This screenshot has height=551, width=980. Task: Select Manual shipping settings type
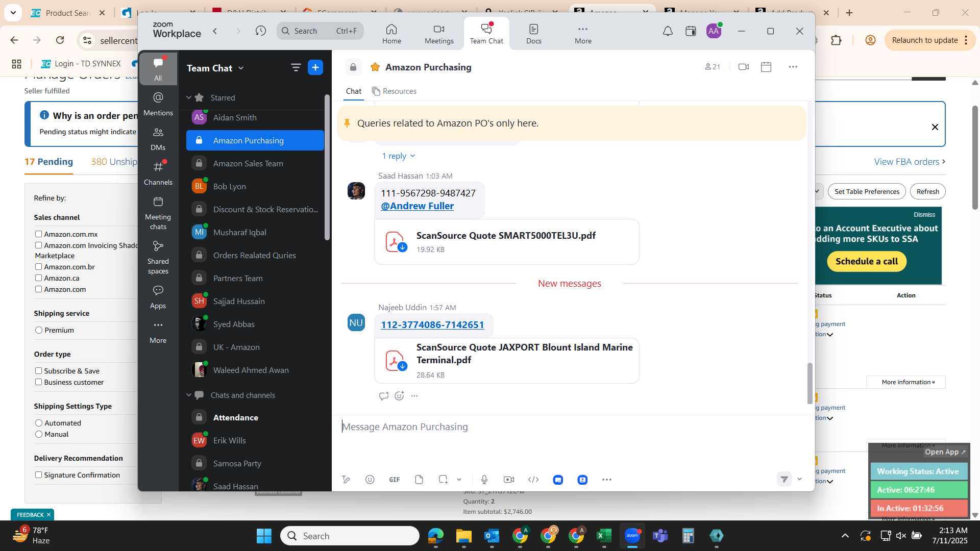coord(39,434)
